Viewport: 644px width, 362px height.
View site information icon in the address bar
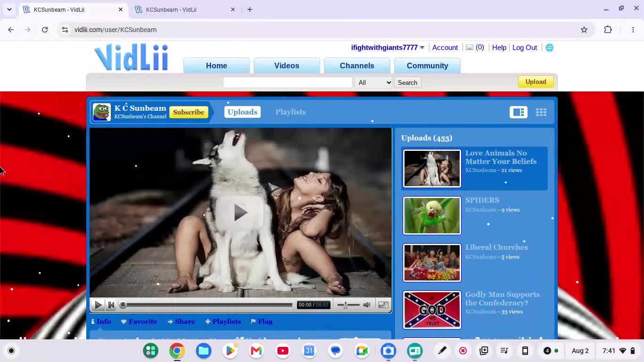pyautogui.click(x=65, y=30)
